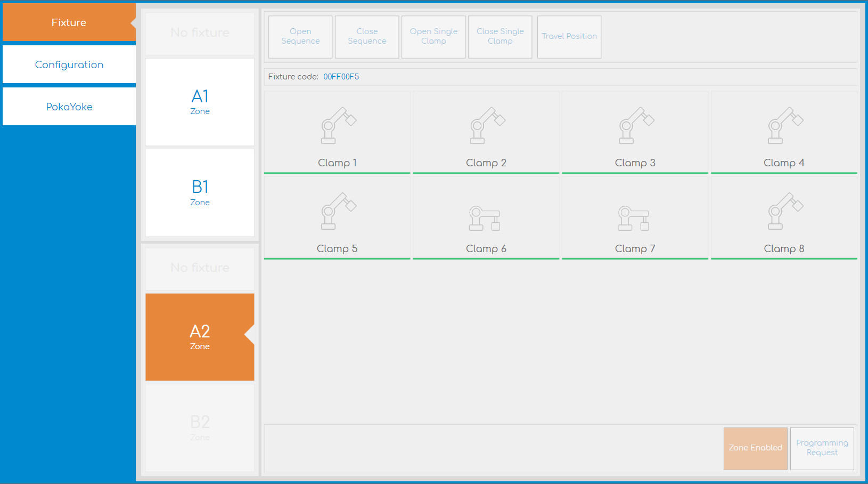This screenshot has width=868, height=484.
Task: Select the active A2 Zone tile
Action: pyautogui.click(x=200, y=337)
